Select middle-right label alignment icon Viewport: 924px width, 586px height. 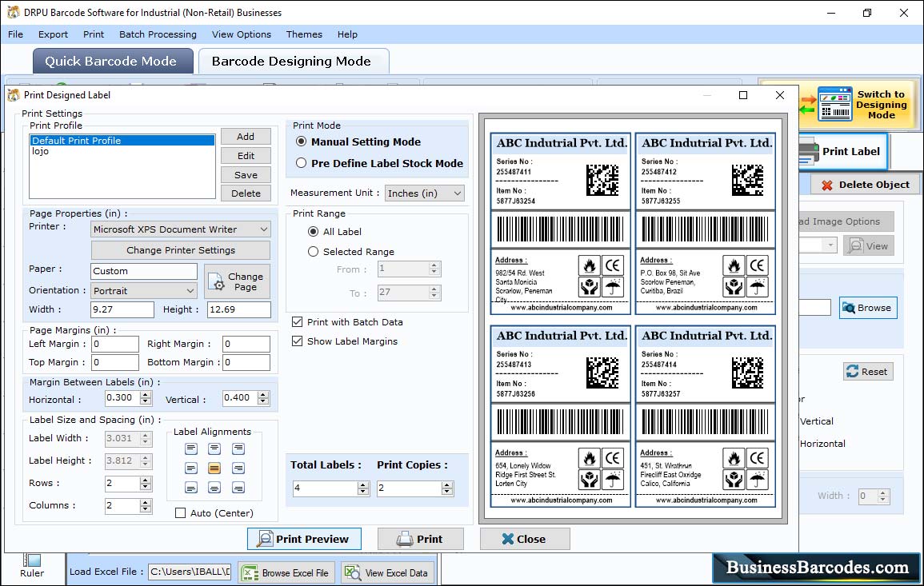pos(238,468)
